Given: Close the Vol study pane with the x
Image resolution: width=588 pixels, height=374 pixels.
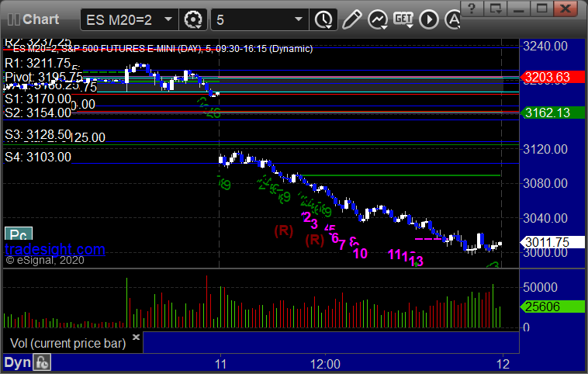Looking at the screenshot, I should pyautogui.click(x=136, y=337).
